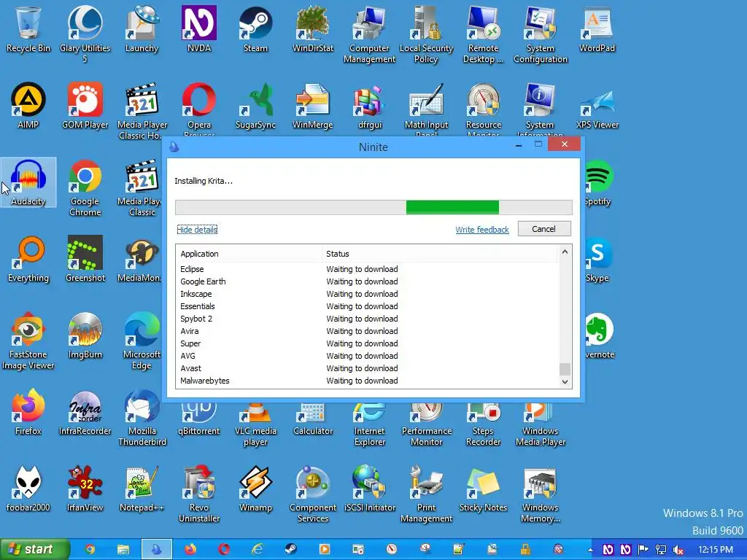Open Firefox from the taskbar
747x560 pixels.
190,550
